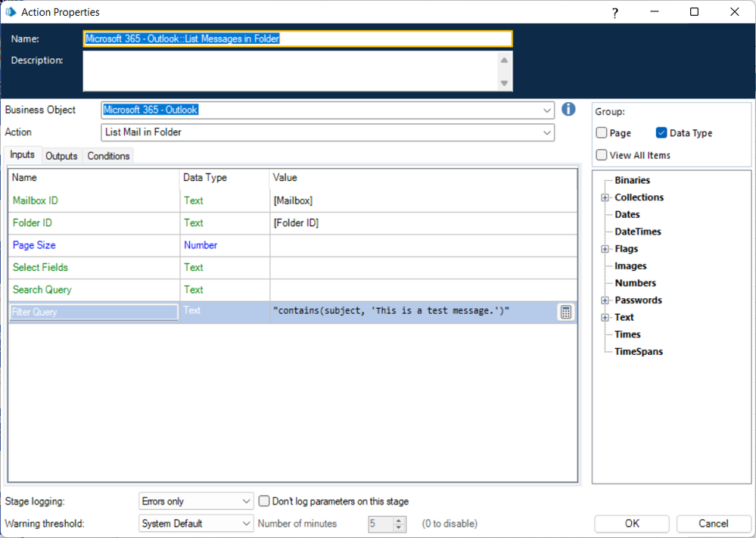Select Numbers in the data tree

click(x=635, y=283)
